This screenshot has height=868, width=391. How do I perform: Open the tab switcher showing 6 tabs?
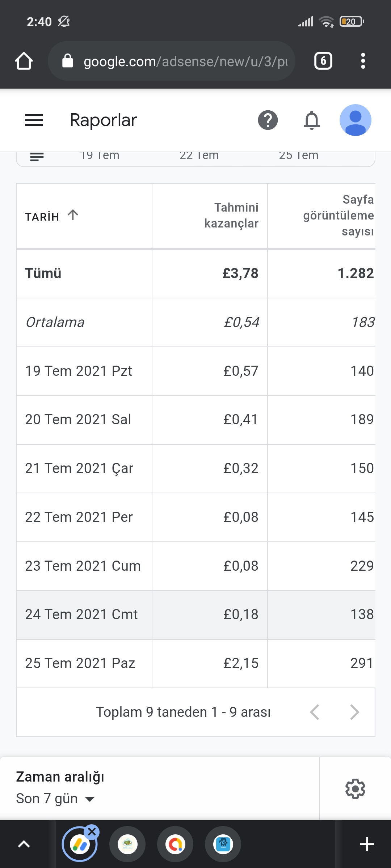click(323, 61)
